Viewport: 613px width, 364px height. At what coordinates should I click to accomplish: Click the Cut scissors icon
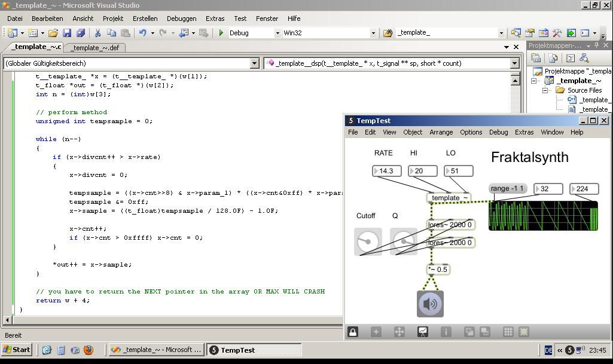click(97, 33)
